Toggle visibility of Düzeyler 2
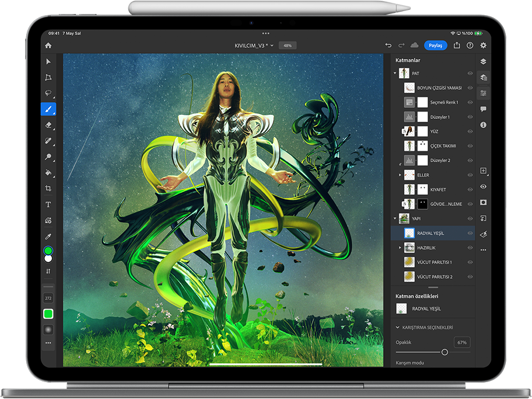 tap(470, 160)
